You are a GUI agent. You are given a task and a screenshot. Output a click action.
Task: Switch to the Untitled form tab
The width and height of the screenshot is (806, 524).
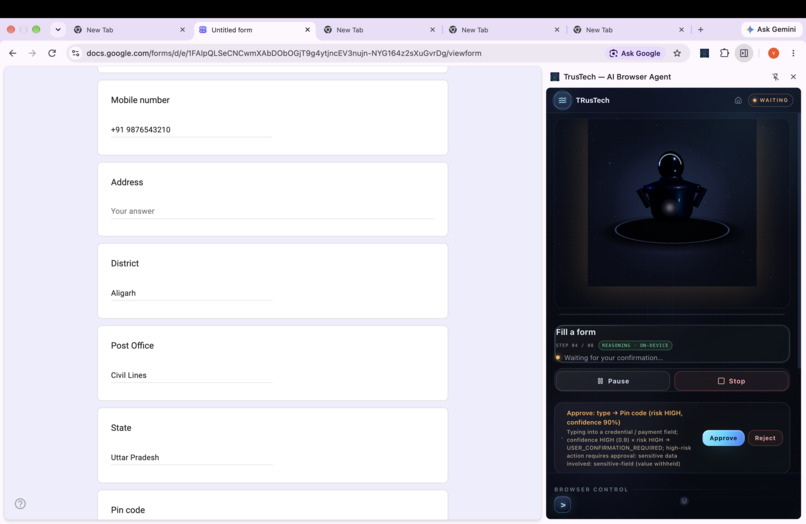click(254, 30)
